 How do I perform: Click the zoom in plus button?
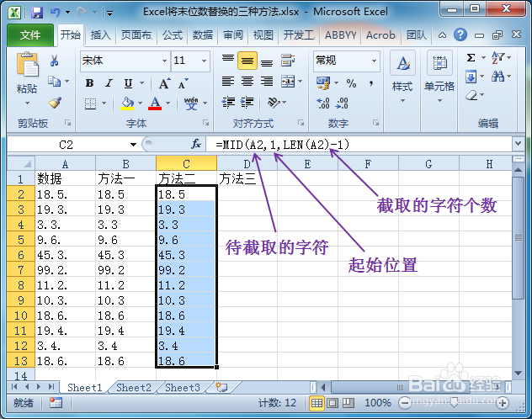(503, 403)
